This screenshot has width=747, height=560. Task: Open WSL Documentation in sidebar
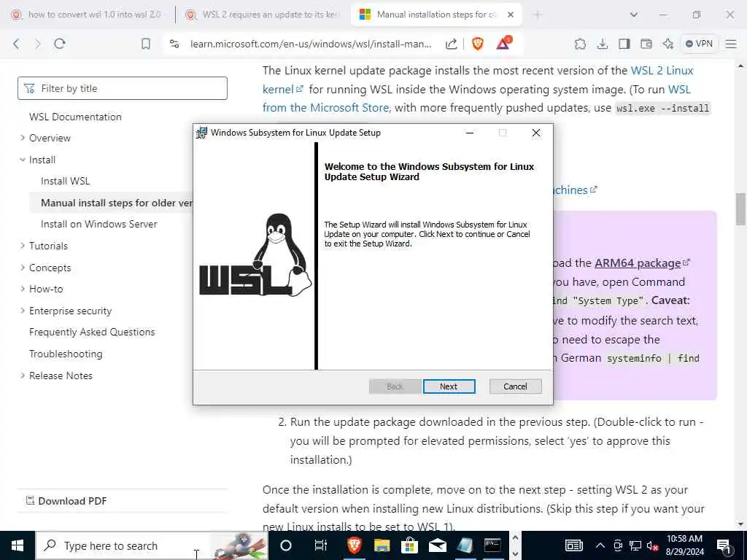click(75, 117)
